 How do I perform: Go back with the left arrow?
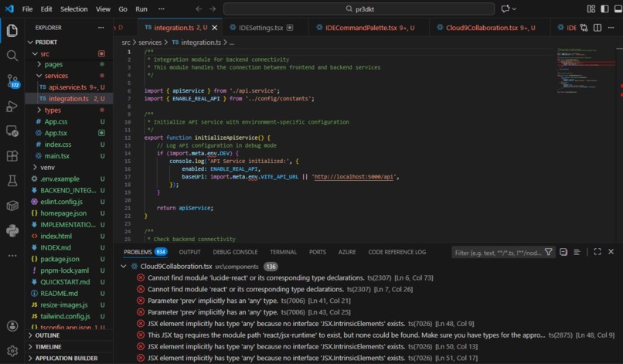pyautogui.click(x=199, y=9)
